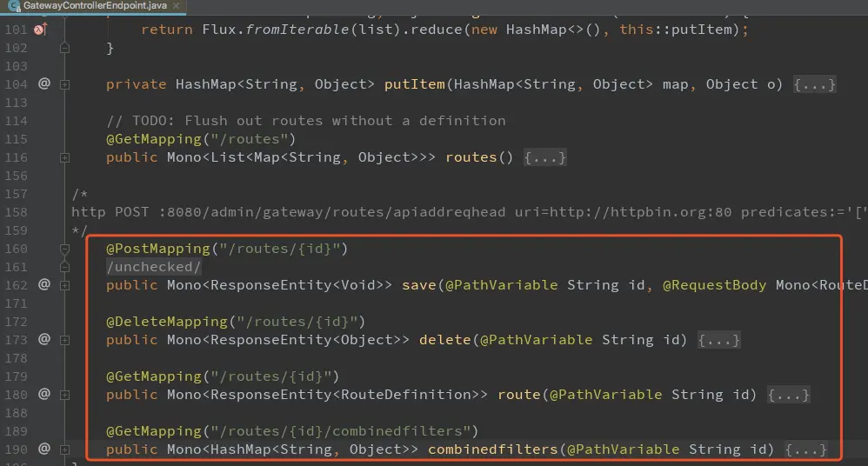The width and height of the screenshot is (868, 466).
Task: Unfold the {...} placeholder after putItem signature
Action: 814,84
